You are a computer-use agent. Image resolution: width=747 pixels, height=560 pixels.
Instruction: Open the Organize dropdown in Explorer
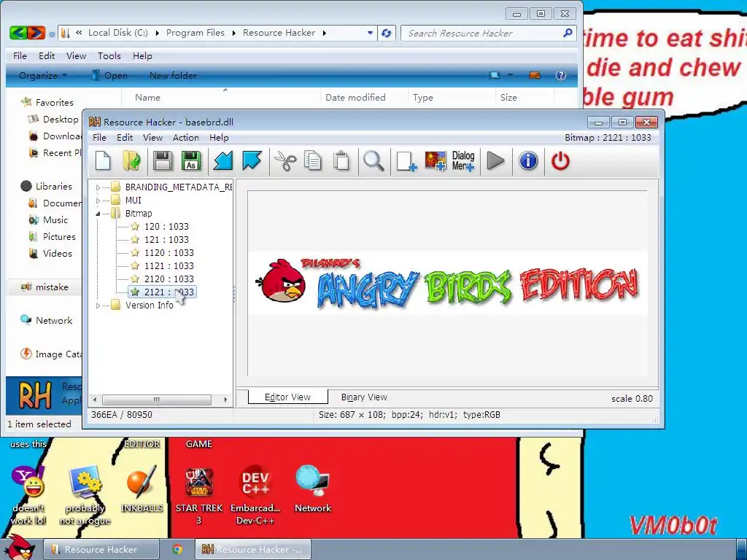pyautogui.click(x=43, y=75)
